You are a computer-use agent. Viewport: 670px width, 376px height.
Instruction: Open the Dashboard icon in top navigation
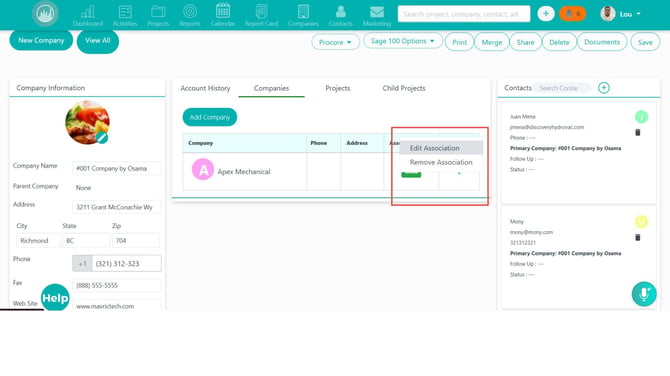88,12
